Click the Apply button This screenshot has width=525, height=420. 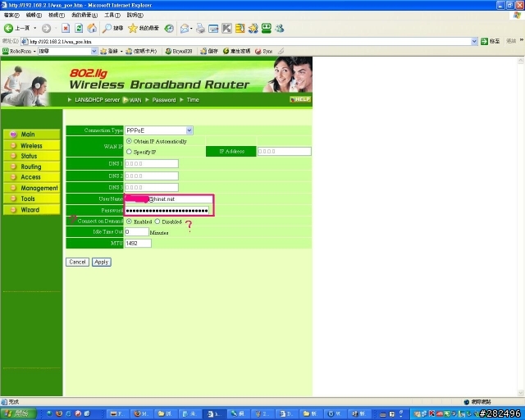pos(102,262)
